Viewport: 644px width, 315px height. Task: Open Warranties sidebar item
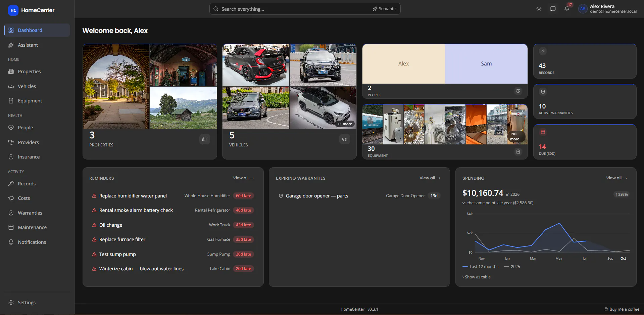37,213
